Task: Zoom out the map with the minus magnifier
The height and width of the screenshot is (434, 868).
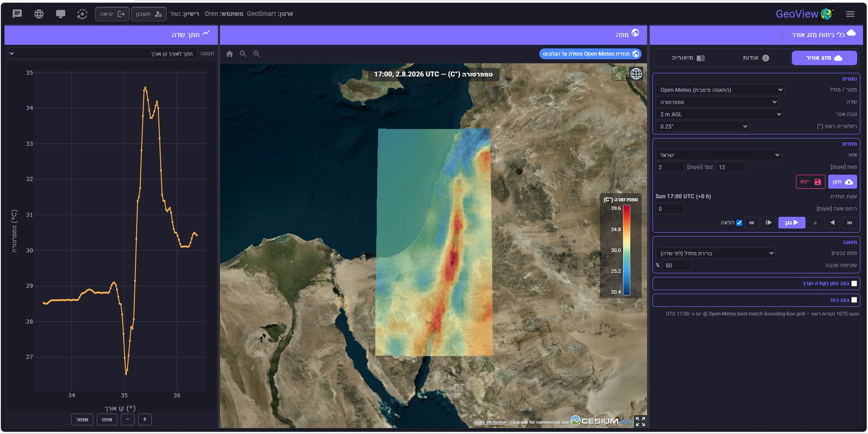Action: (x=243, y=54)
